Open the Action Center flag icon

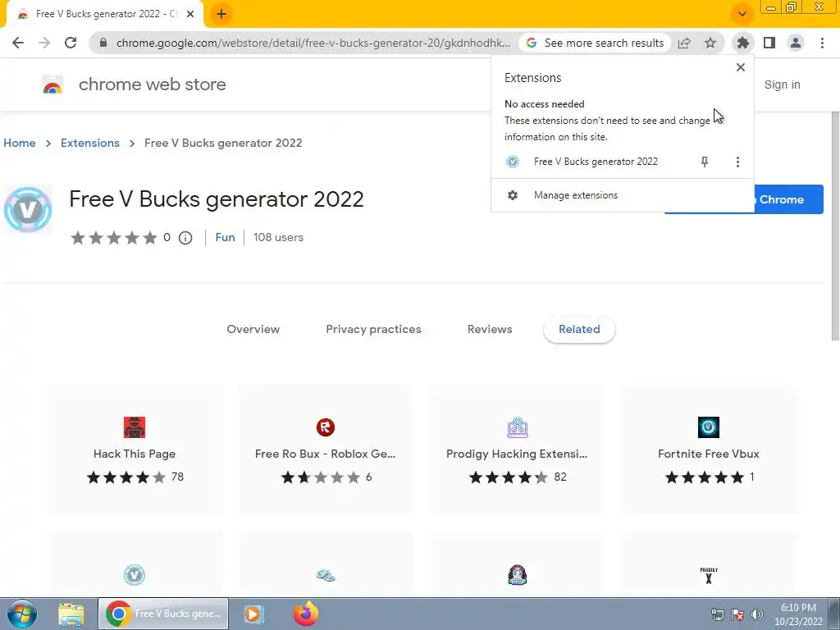[737, 614]
